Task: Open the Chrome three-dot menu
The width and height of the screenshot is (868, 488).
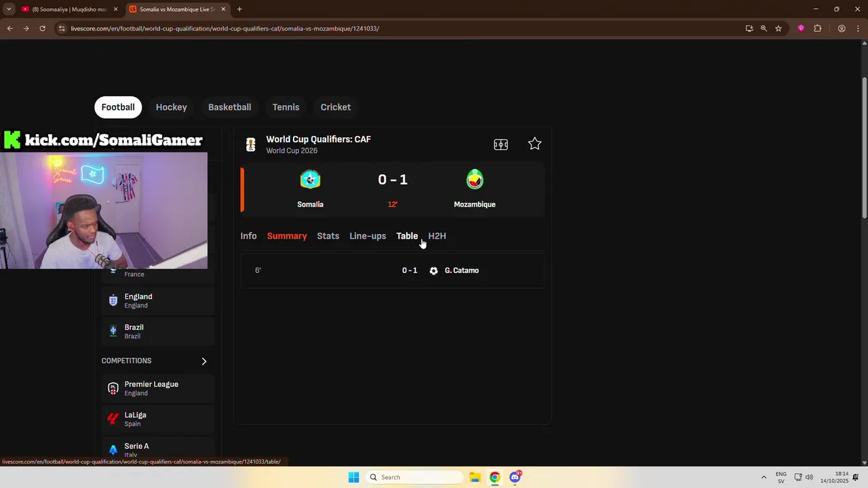Action: point(856,28)
